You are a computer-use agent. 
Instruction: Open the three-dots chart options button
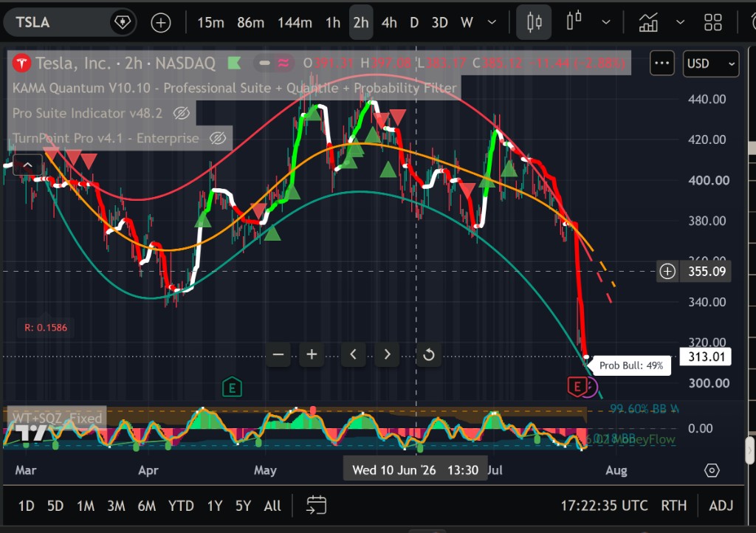point(661,63)
